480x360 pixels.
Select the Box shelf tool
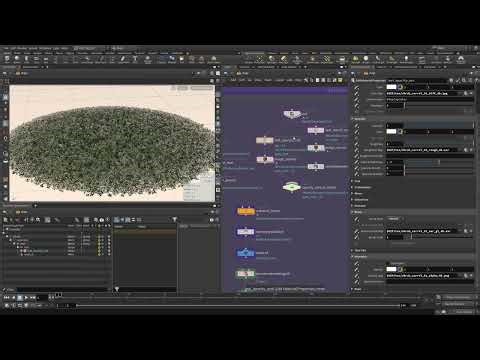[7, 59]
